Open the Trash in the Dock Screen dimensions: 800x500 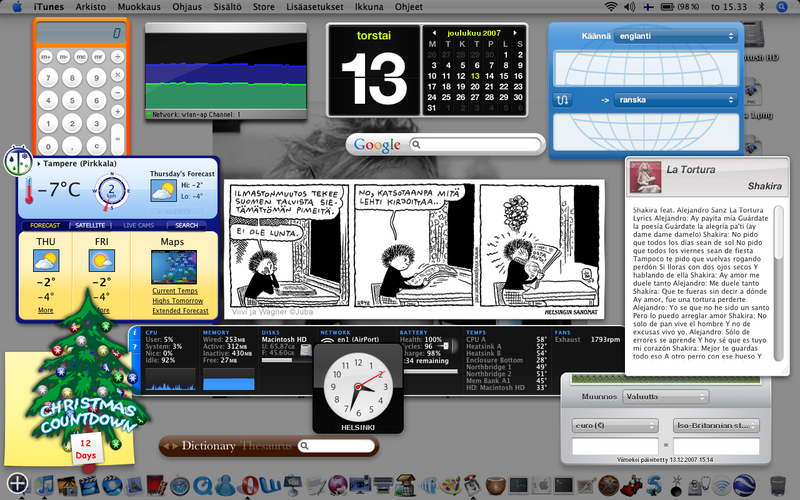point(778,486)
